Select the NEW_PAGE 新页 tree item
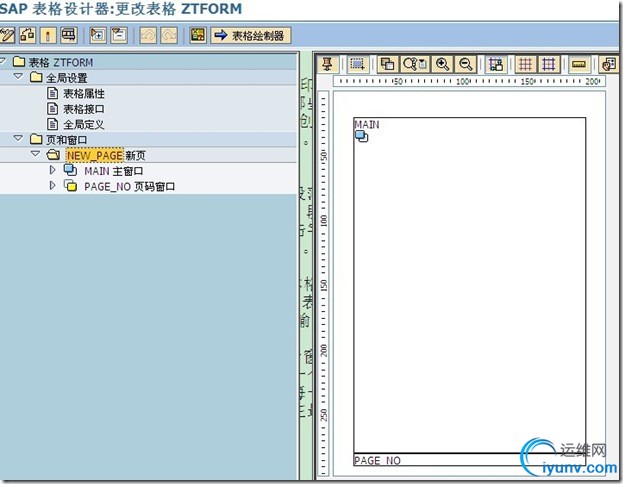This screenshot has height=484, width=623. pos(106,155)
